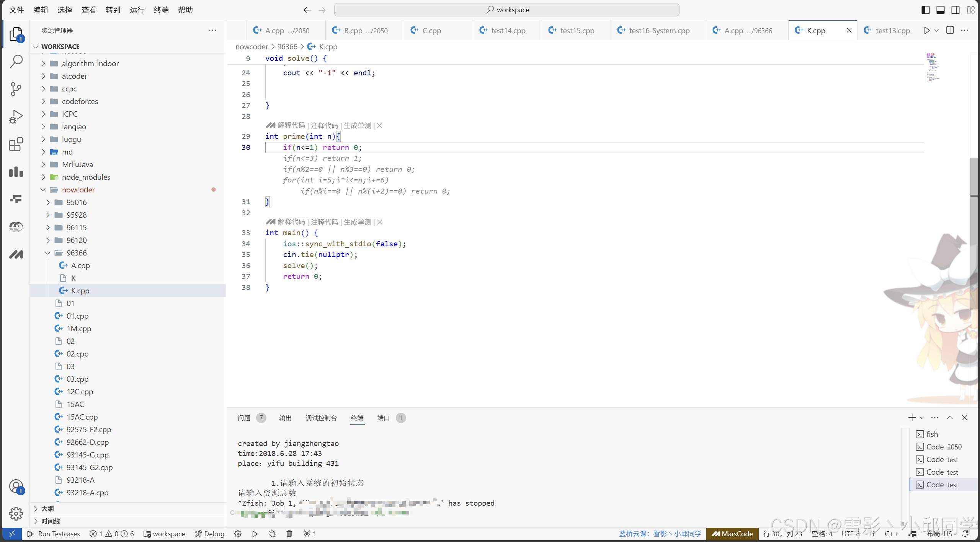Open the Extensions view
980x542 pixels.
click(x=16, y=144)
